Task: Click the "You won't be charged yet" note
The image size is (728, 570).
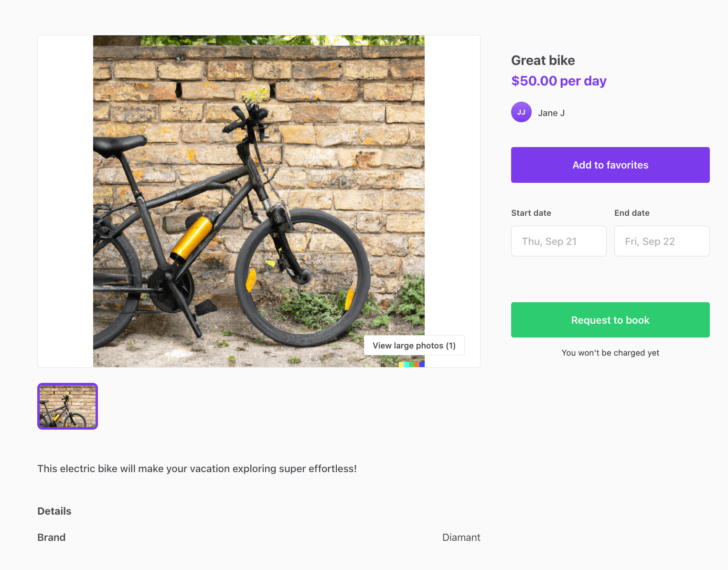Action: (610, 353)
